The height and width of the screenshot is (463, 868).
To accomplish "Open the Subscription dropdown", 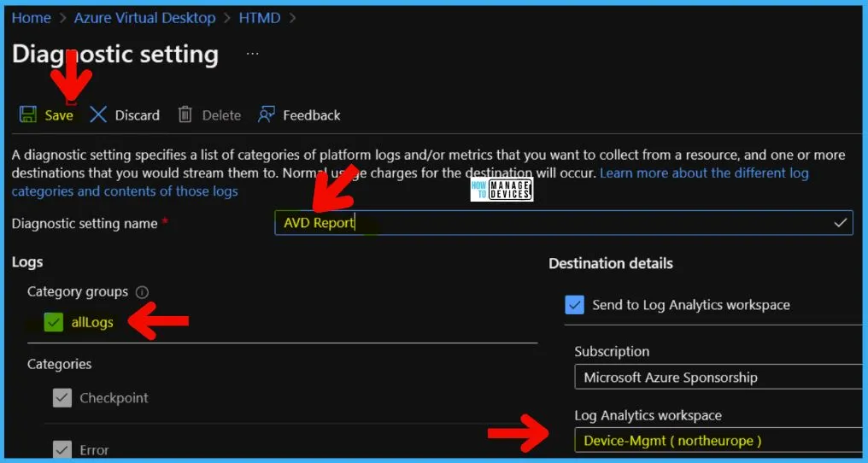I will [x=718, y=378].
